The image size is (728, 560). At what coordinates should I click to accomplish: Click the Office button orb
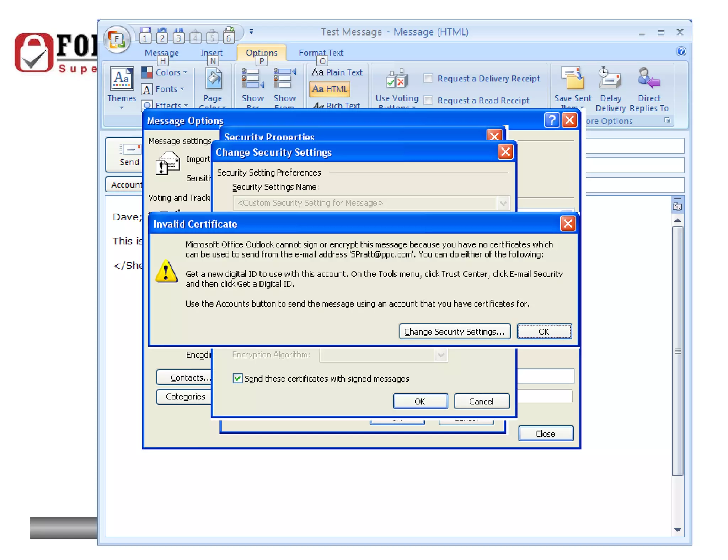pos(117,39)
